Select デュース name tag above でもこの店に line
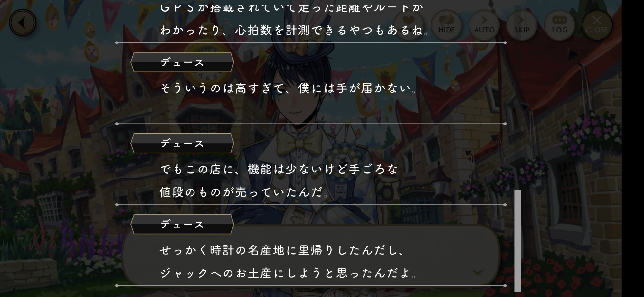 point(182,143)
